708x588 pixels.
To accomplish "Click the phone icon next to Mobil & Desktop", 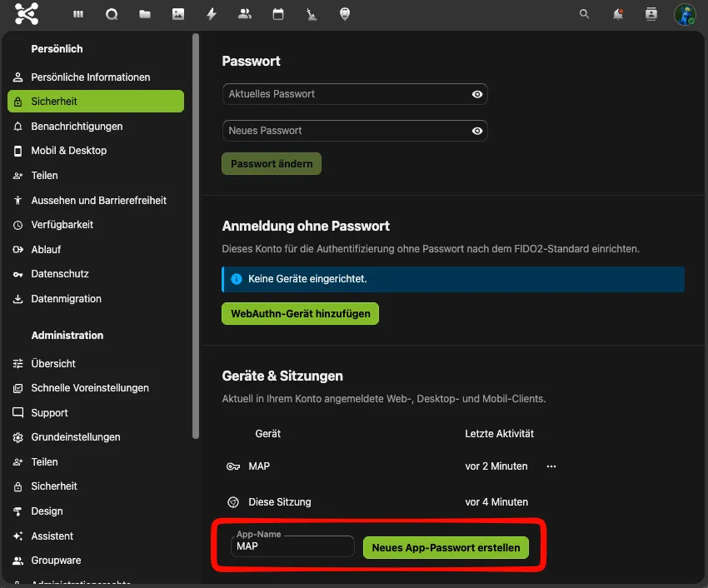I will tap(18, 151).
